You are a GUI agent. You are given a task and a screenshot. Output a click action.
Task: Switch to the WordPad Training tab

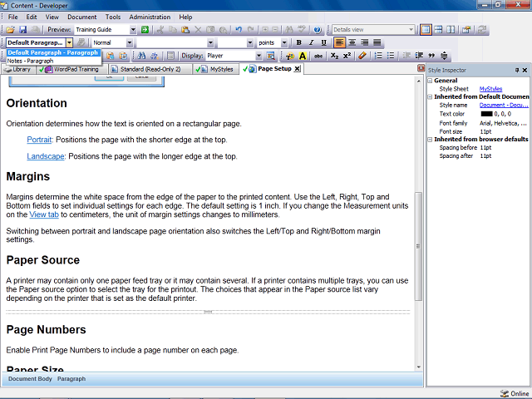tap(71, 69)
